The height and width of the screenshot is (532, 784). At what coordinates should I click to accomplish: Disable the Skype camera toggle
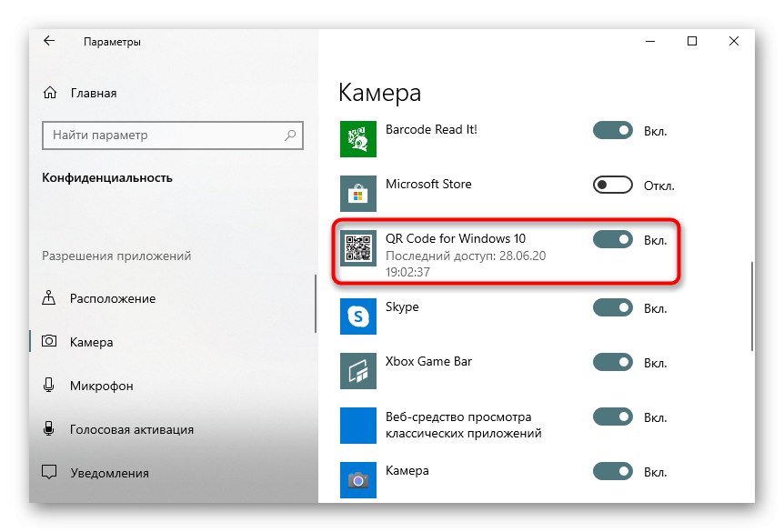(x=611, y=307)
